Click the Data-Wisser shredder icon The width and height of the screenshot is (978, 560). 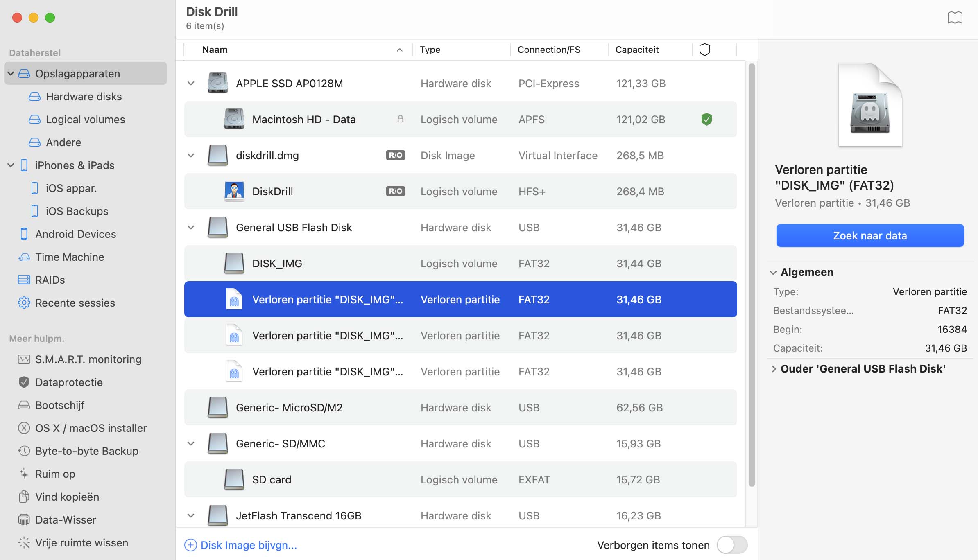coord(24,519)
